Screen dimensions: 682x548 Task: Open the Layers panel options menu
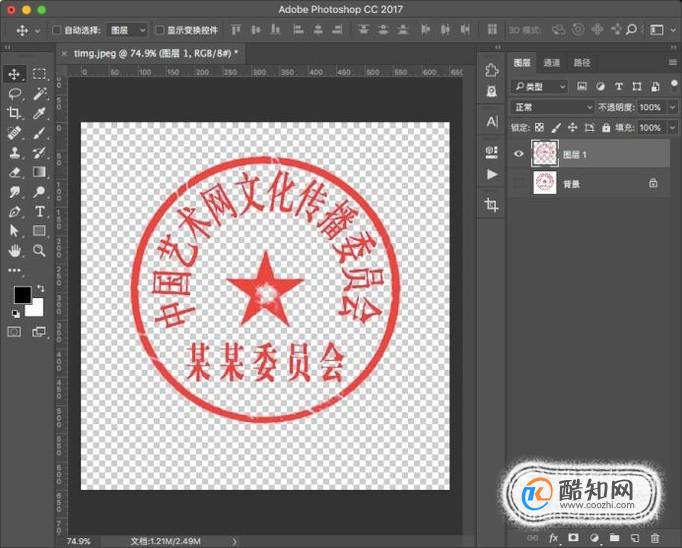(672, 63)
